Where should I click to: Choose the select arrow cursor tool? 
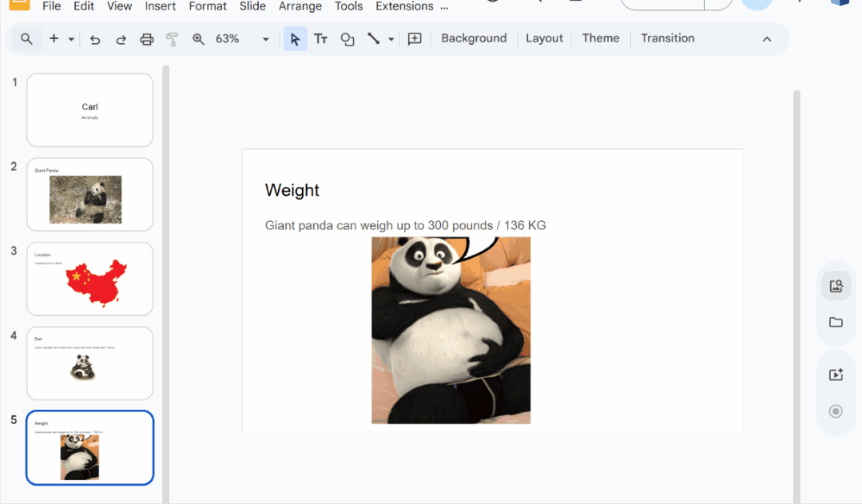pyautogui.click(x=296, y=39)
